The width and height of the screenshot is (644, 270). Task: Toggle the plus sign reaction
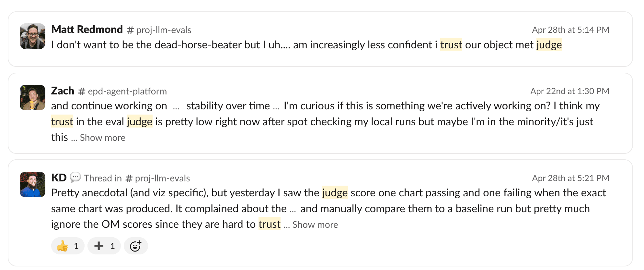[x=104, y=246]
